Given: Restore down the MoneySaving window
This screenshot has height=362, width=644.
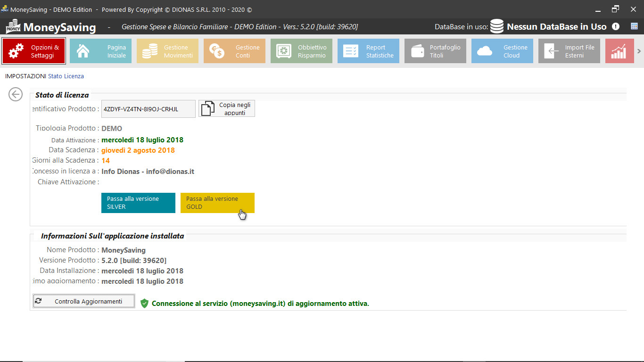Looking at the screenshot, I should [x=615, y=9].
